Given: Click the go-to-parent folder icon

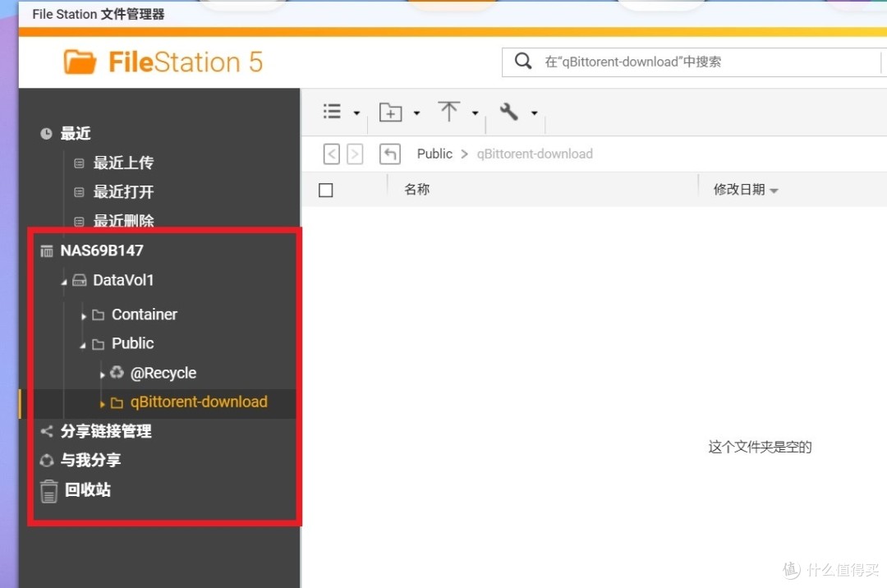Looking at the screenshot, I should (390, 154).
